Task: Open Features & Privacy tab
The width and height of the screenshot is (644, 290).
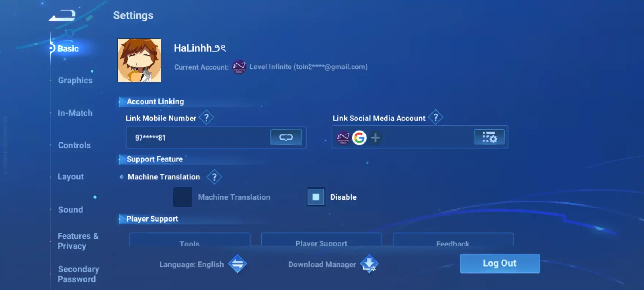Action: coord(78,241)
